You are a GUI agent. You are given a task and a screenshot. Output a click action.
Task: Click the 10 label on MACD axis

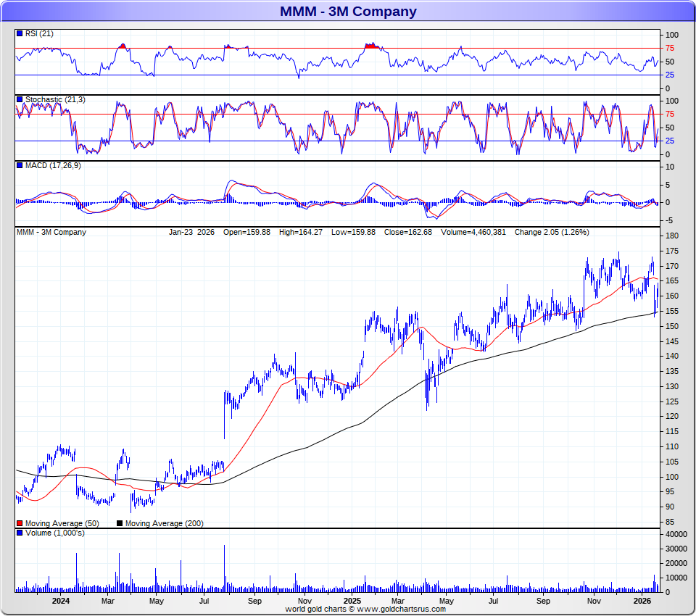(670, 167)
